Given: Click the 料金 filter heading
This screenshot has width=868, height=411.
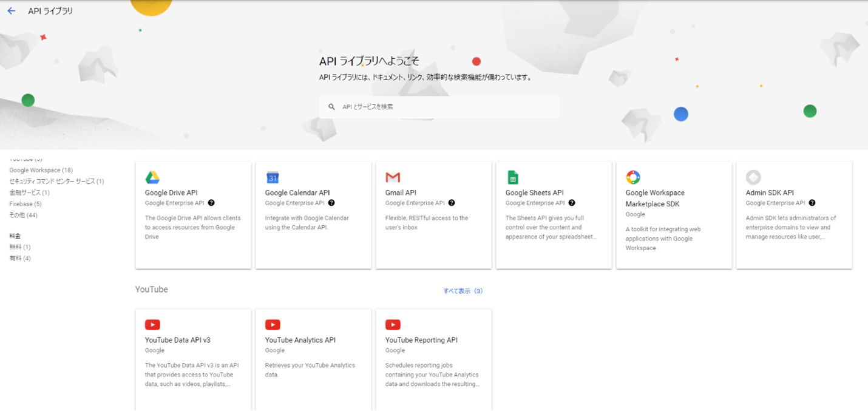Looking at the screenshot, I should [15, 236].
